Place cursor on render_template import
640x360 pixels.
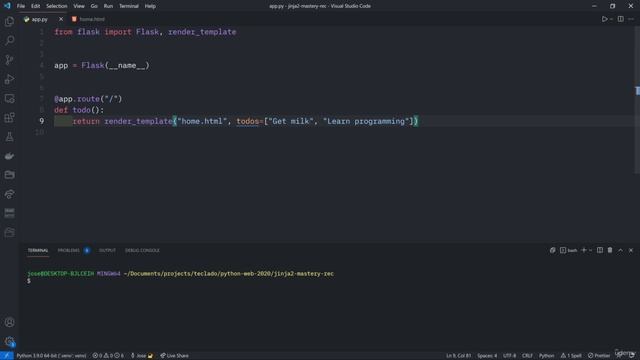pyautogui.click(x=202, y=32)
